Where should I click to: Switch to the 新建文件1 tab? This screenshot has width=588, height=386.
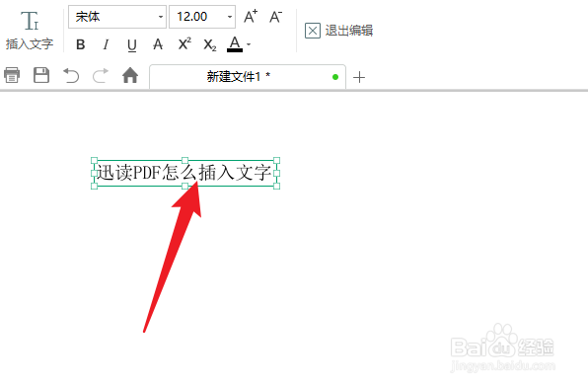pos(248,77)
